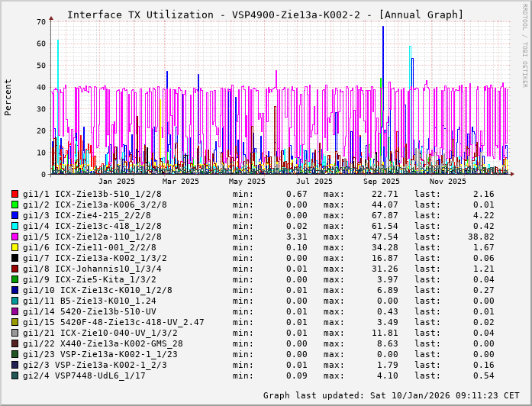The height and width of the screenshot is (406, 532).
Task: Click the gray gi1/21 legend swatch
Action: (15, 333)
